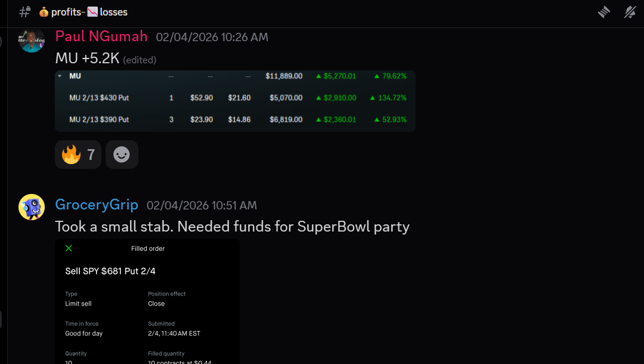This screenshot has height=364, width=644.
Task: Open GroceryGrip's username profile
Action: point(97,205)
